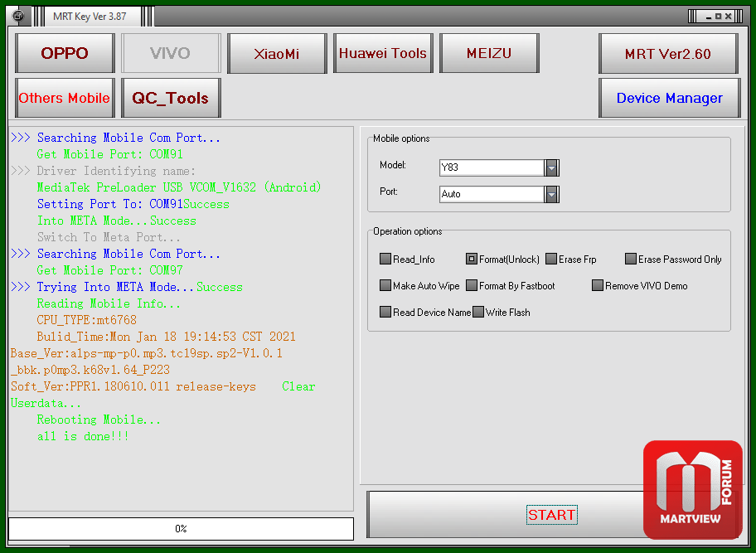The image size is (756, 553).
Task: Maximize the MRT Key window
Action: [x=719, y=17]
